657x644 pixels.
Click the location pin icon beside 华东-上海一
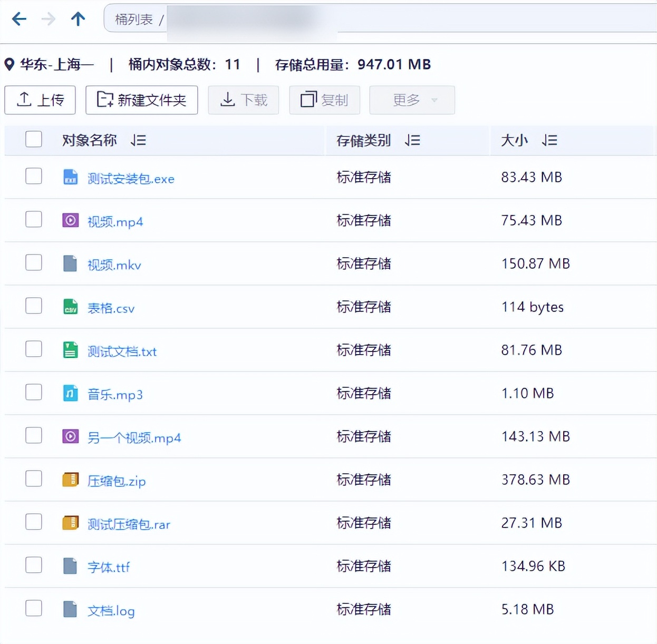[x=9, y=64]
